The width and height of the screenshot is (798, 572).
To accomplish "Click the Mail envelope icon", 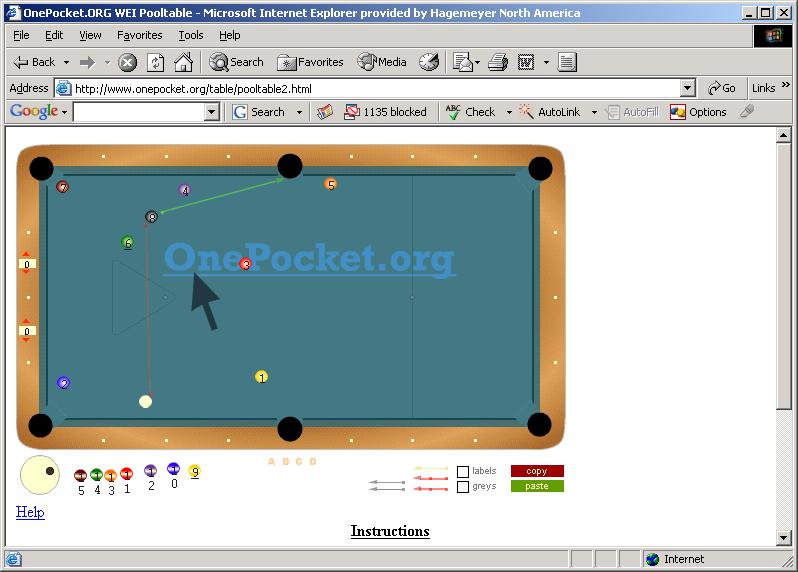I will 462,63.
